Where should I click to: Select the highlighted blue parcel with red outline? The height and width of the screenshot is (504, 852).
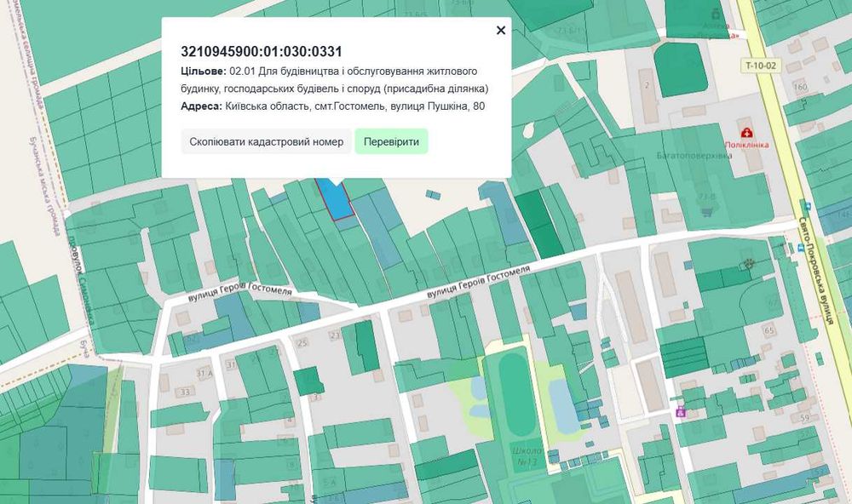pos(333,199)
